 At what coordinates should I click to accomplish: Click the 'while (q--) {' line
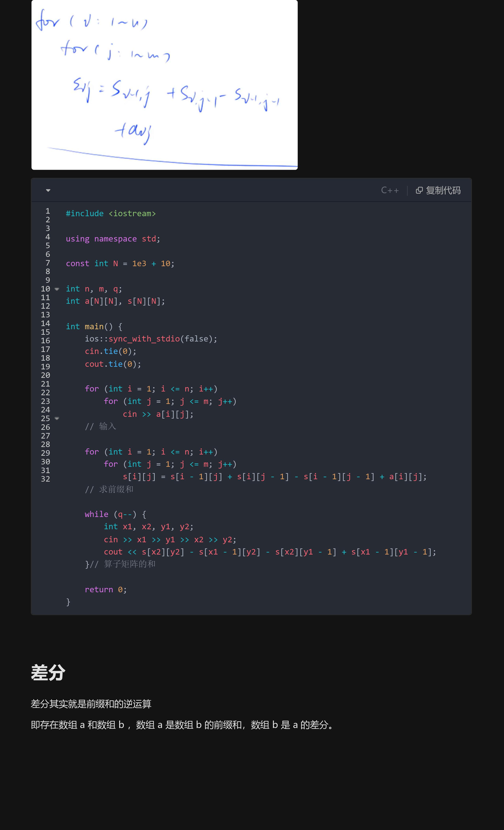115,514
